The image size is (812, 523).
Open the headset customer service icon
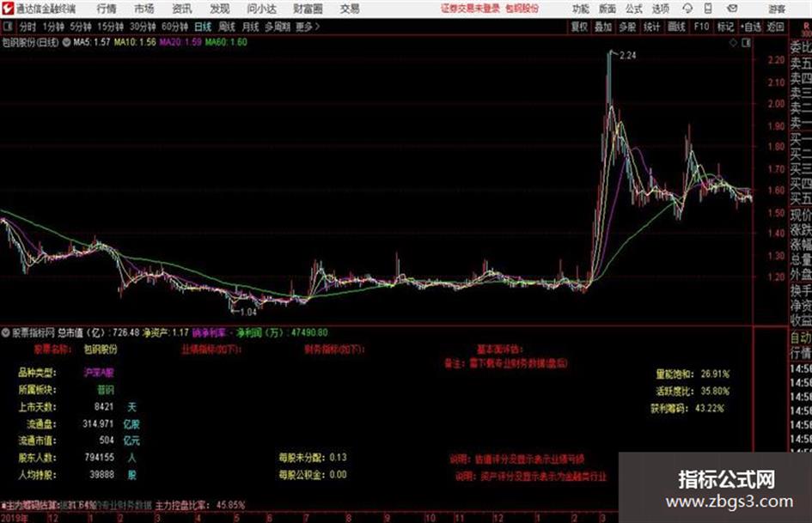point(687,9)
